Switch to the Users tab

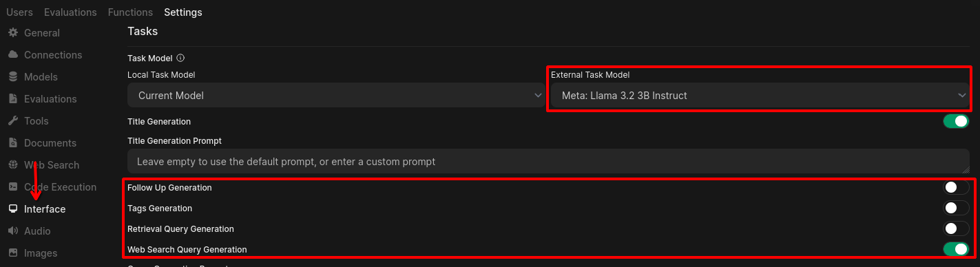[x=19, y=12]
